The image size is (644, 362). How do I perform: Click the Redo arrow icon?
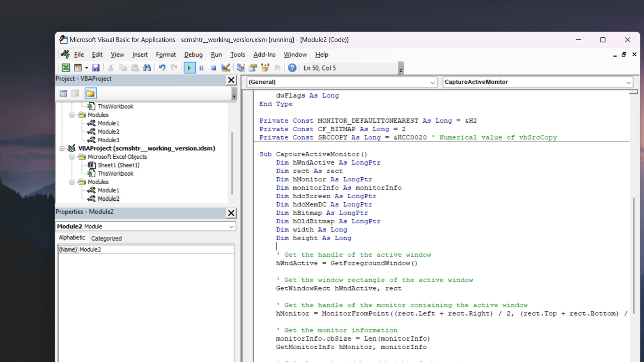[x=174, y=68]
